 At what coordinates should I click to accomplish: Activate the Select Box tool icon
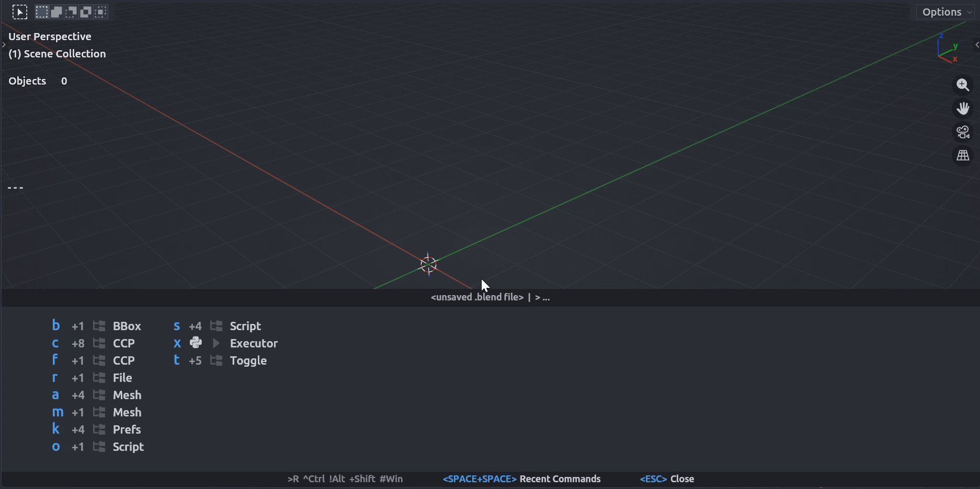(42, 11)
